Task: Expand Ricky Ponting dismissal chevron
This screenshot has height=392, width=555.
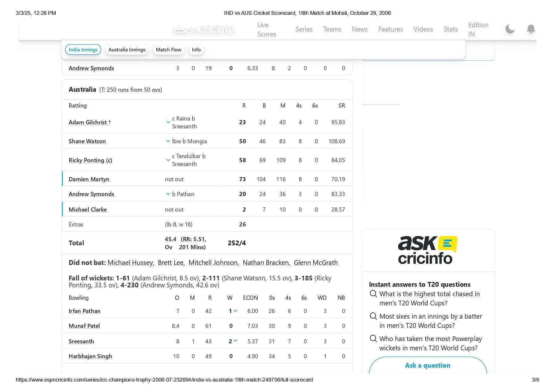Action: coord(168,160)
